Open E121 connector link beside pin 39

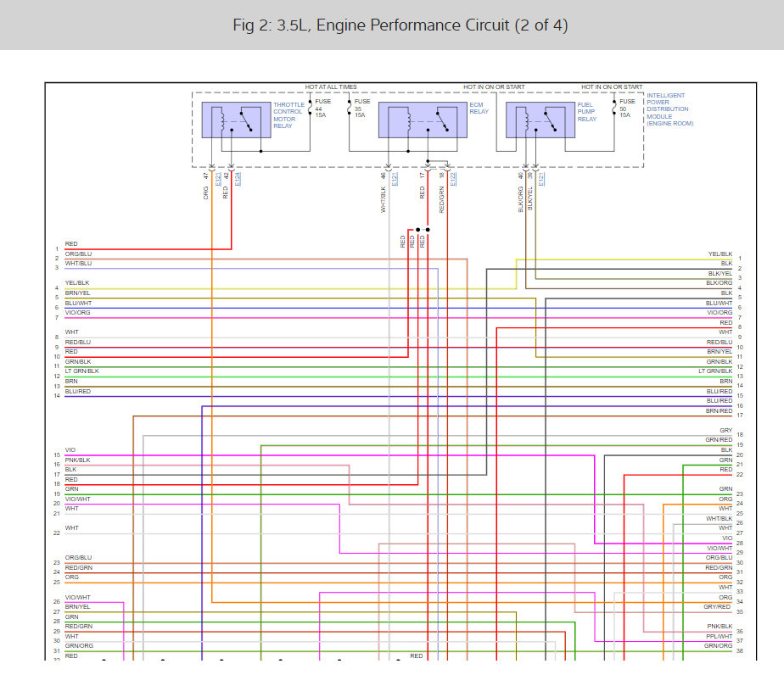(541, 180)
